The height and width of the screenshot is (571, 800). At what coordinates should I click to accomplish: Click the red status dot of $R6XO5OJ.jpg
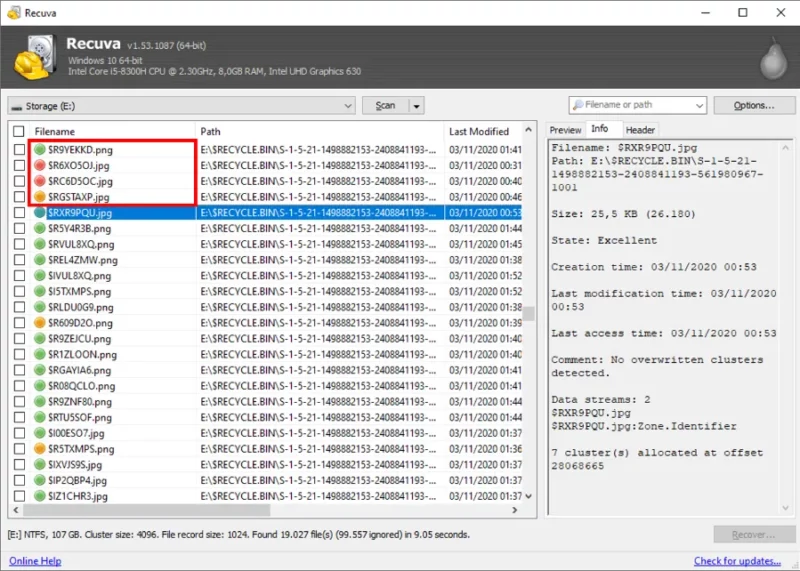coord(40,165)
